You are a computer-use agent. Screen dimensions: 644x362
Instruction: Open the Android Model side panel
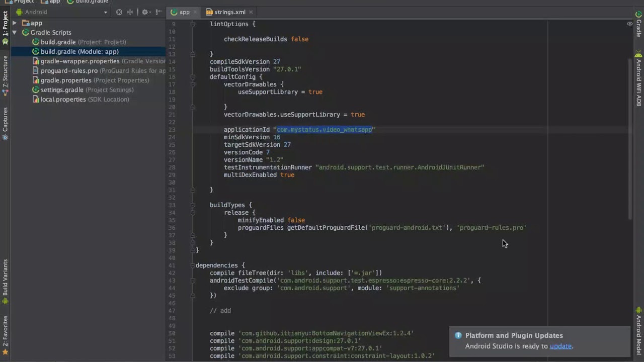(x=638, y=331)
